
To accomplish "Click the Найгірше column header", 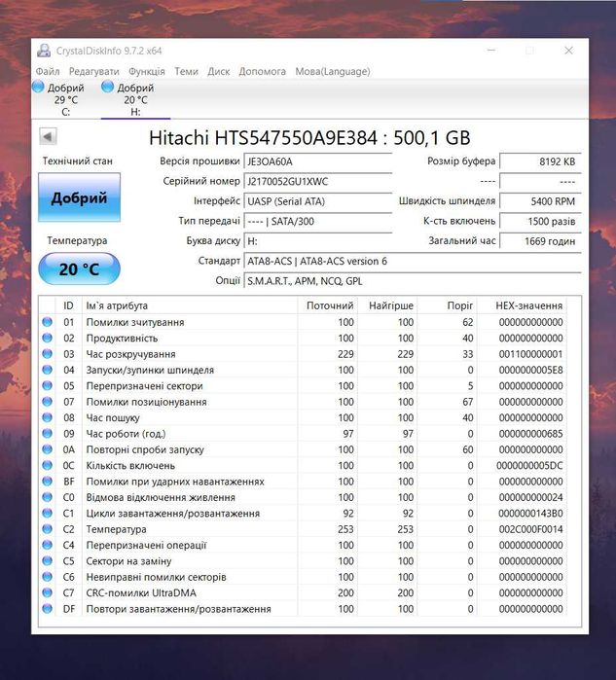I will coord(388,305).
